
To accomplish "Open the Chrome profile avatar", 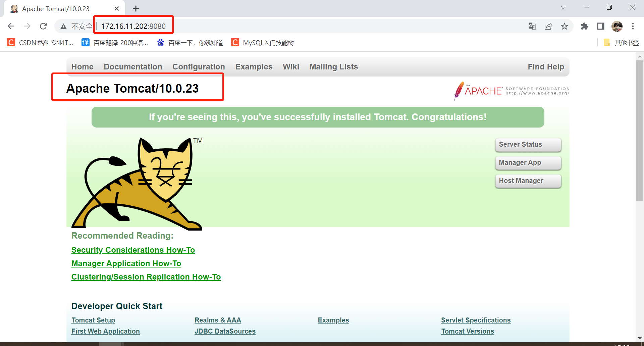I will tap(617, 26).
